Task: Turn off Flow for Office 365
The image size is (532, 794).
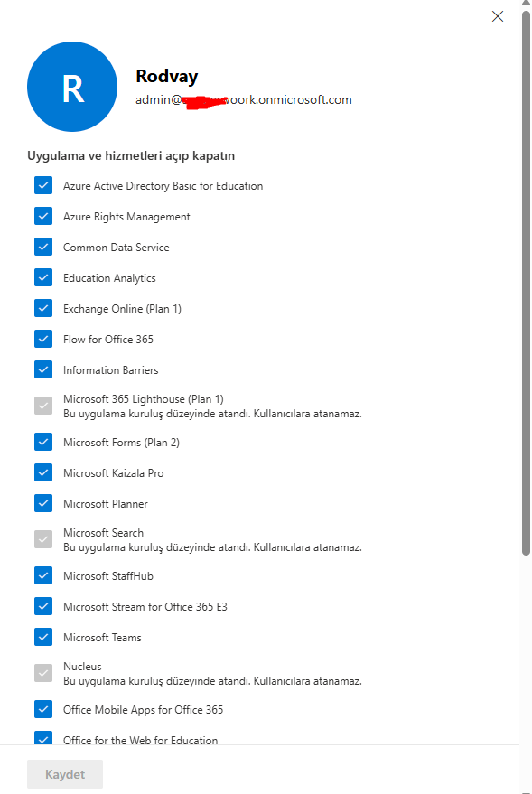Action: tap(43, 339)
